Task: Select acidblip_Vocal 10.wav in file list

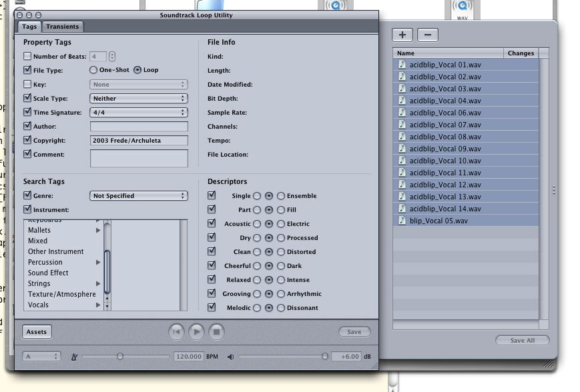Action: 466,161
